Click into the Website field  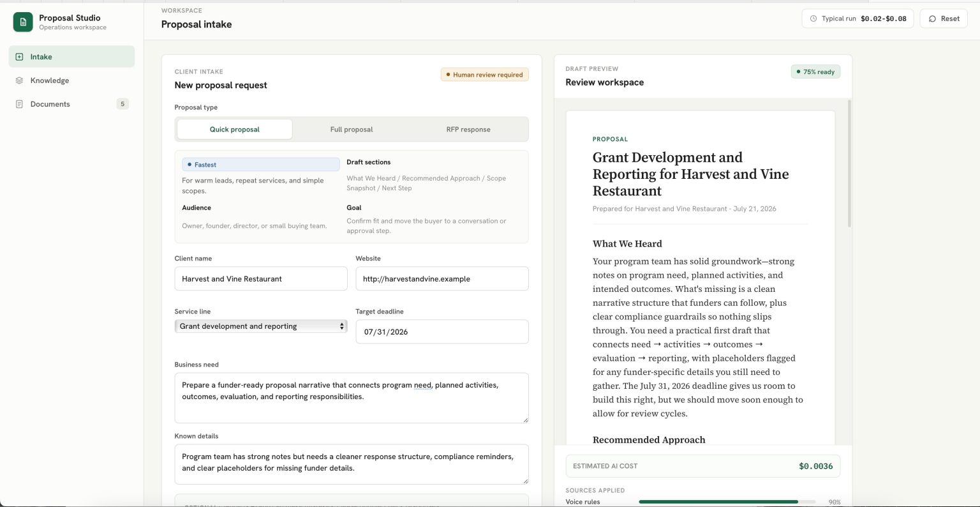[442, 278]
